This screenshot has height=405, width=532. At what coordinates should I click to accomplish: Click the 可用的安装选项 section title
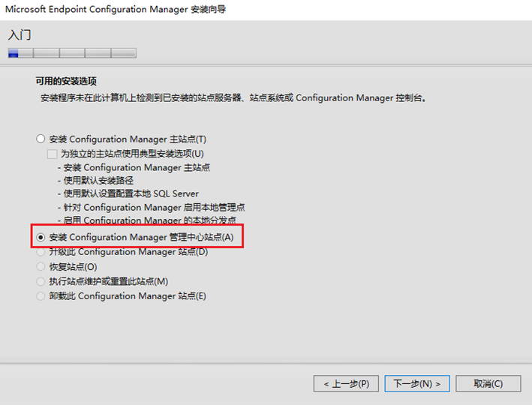[x=66, y=81]
